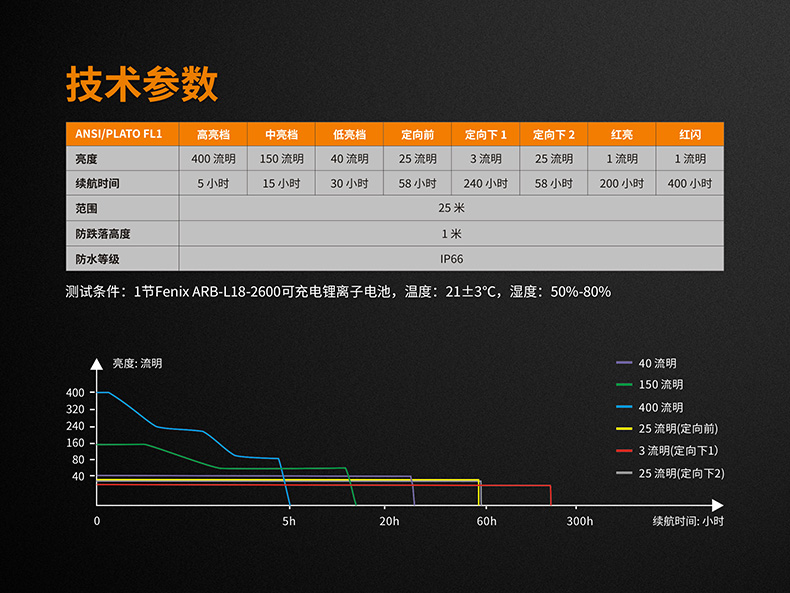Select the 高亮档 column header
The height and width of the screenshot is (593, 790).
[213, 135]
